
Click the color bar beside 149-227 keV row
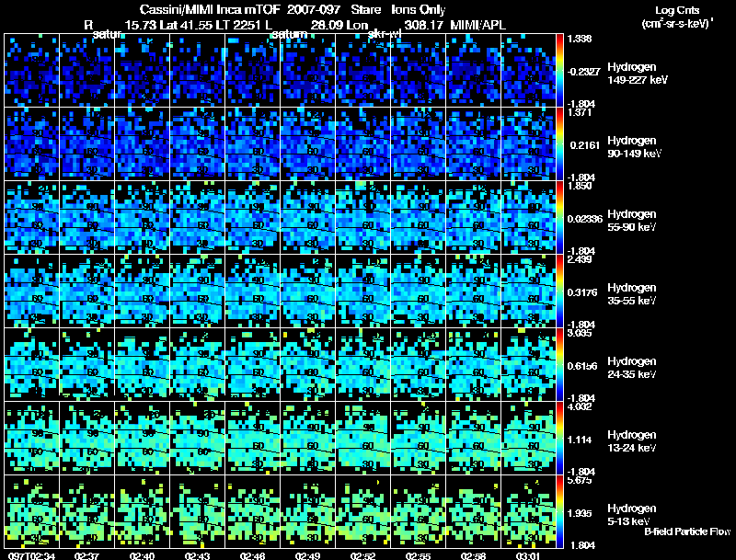click(559, 71)
